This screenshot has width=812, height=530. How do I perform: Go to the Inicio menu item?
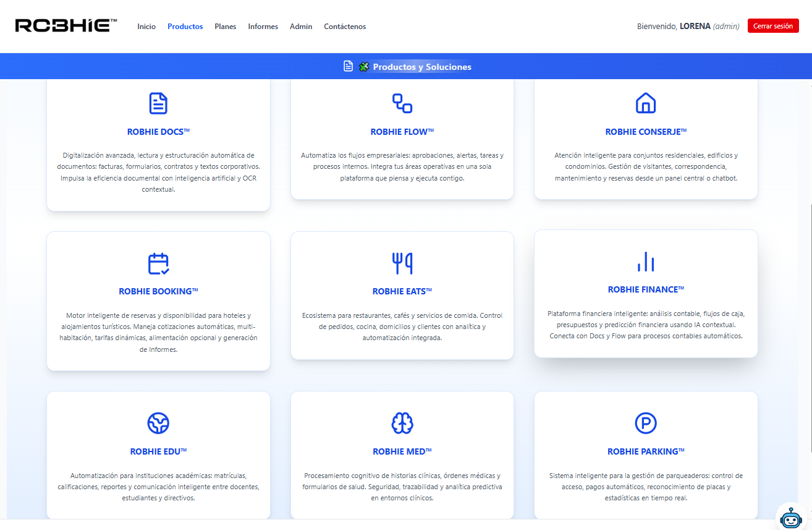(146, 27)
